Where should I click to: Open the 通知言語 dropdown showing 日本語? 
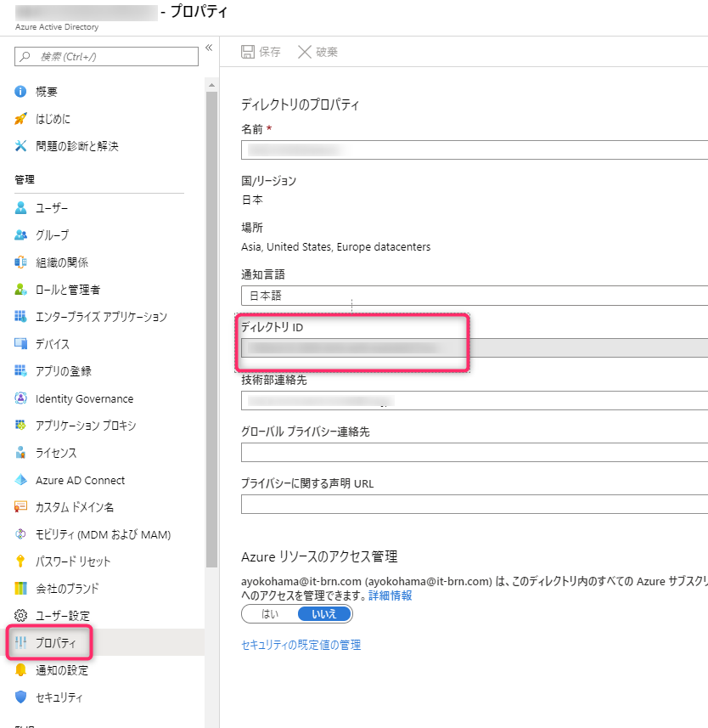475,296
